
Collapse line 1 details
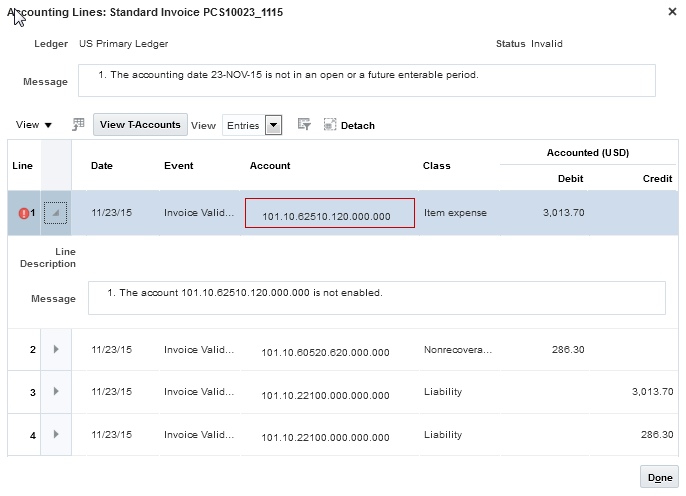click(x=56, y=213)
